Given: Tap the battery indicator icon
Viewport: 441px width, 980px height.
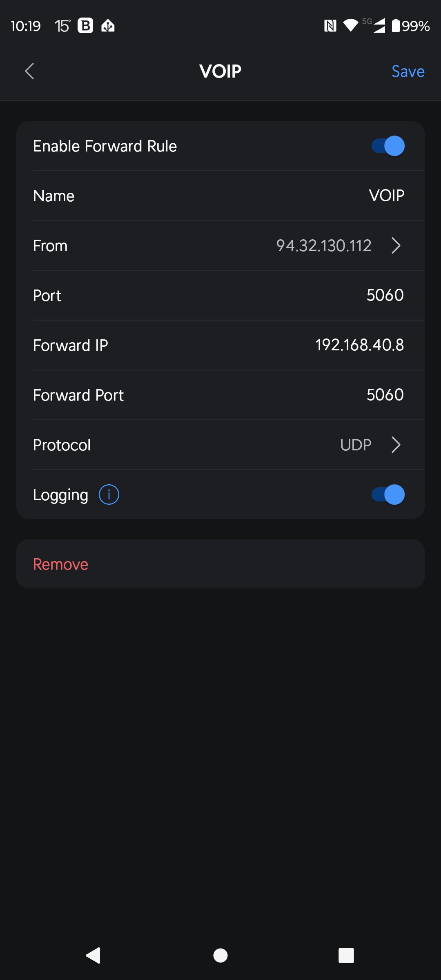Looking at the screenshot, I should 396,26.
